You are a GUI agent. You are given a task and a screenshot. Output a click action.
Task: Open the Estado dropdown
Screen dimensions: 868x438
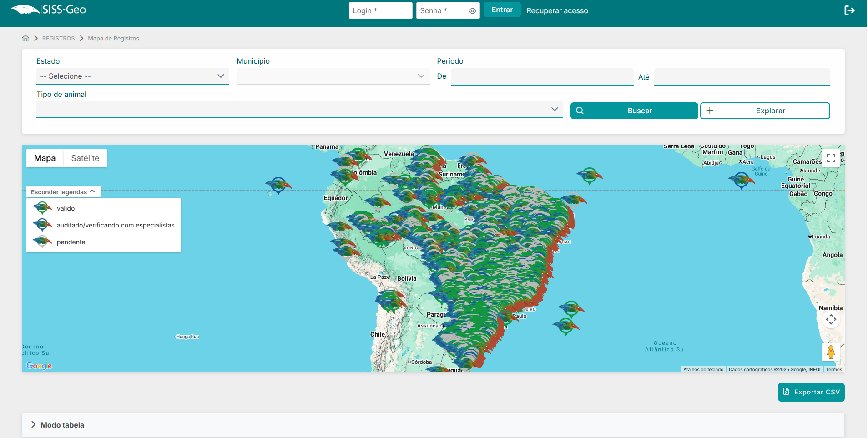[132, 76]
